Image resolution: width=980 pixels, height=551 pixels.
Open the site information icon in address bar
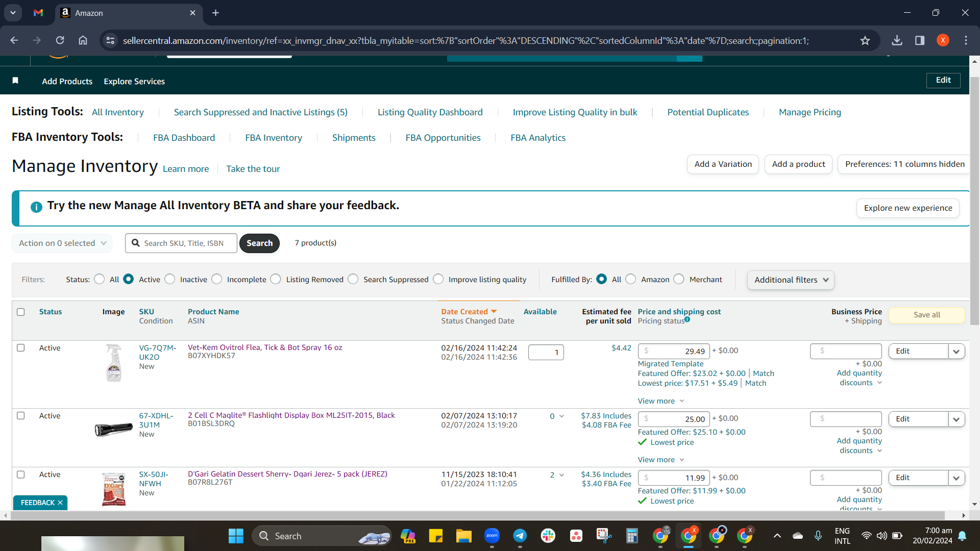pos(110,40)
